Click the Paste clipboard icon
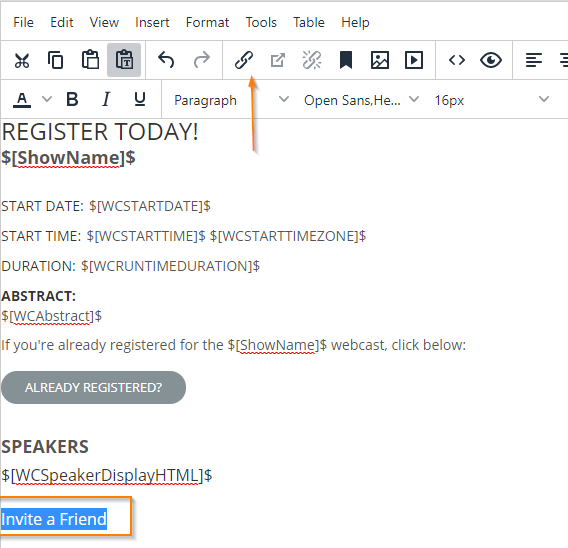 point(90,60)
